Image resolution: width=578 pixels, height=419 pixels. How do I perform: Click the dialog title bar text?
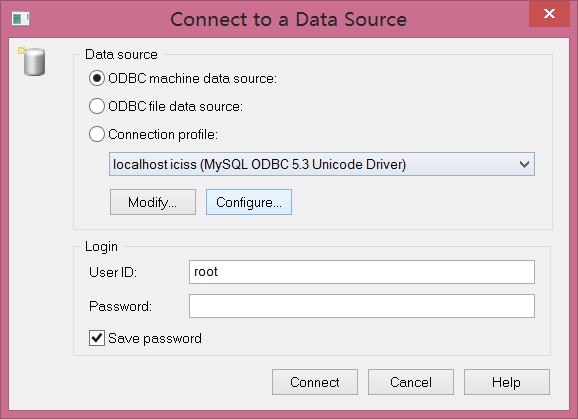point(289,19)
